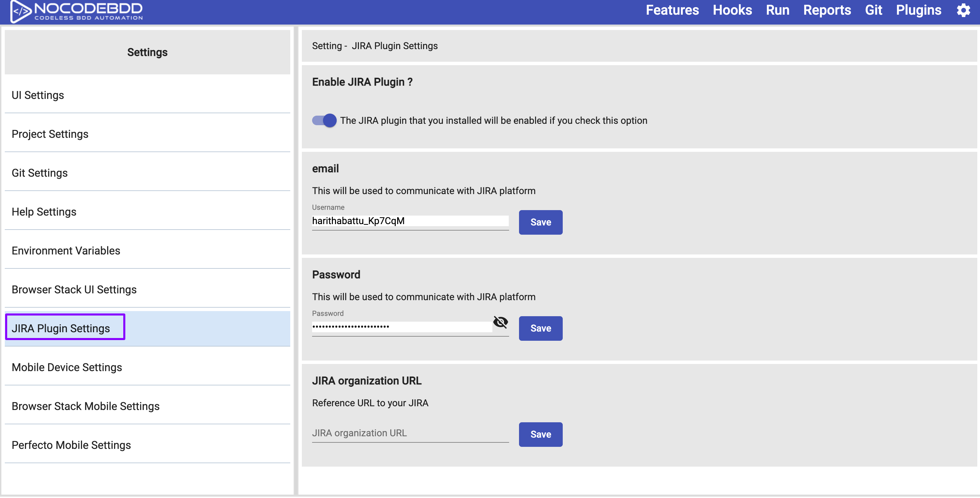Show the hidden JIRA password
Screen dimensions: 980x498
pyautogui.click(x=501, y=322)
